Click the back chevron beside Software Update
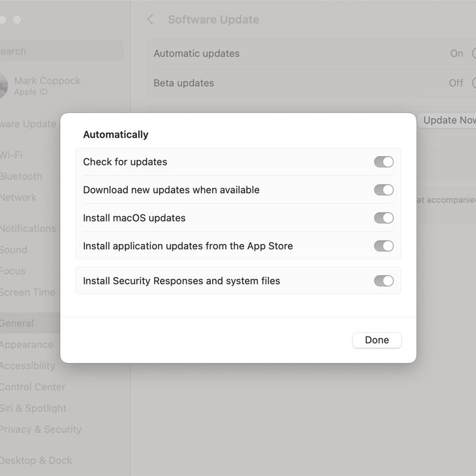Viewport: 476px width, 476px height. (x=150, y=19)
